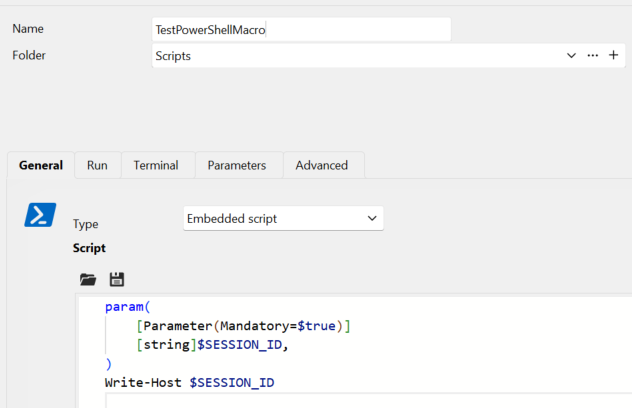Open script file with folder icon
632x408 pixels.
point(88,279)
